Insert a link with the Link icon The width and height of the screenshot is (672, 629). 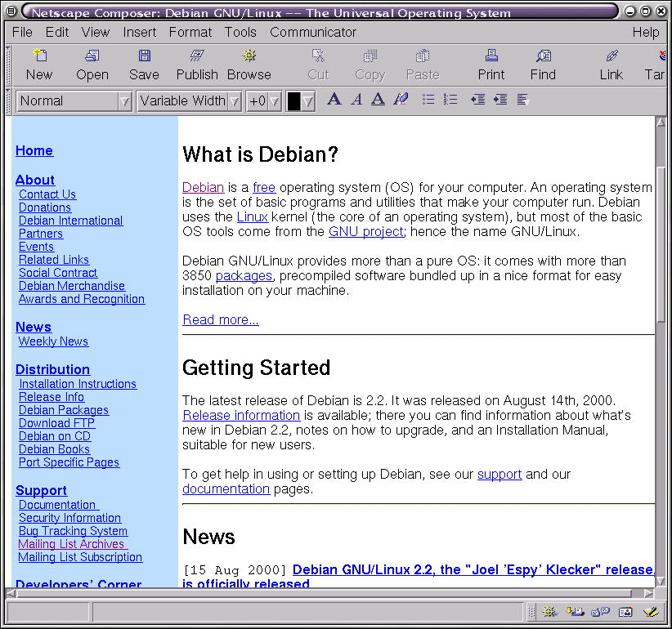pos(612,56)
